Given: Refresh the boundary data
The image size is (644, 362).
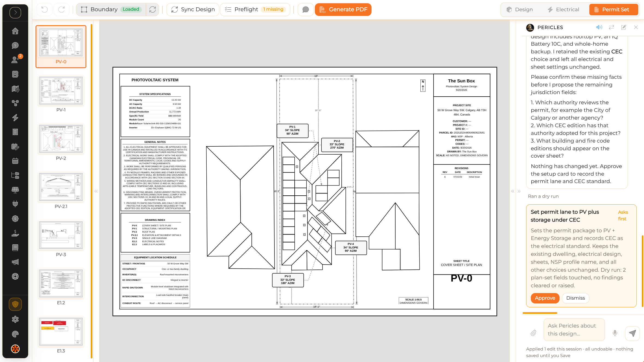Looking at the screenshot, I should click(x=153, y=10).
